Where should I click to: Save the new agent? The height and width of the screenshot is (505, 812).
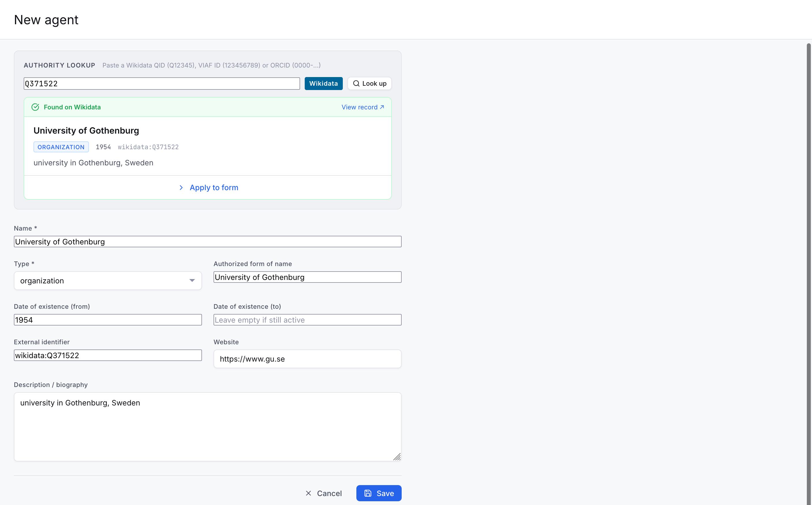[379, 493]
